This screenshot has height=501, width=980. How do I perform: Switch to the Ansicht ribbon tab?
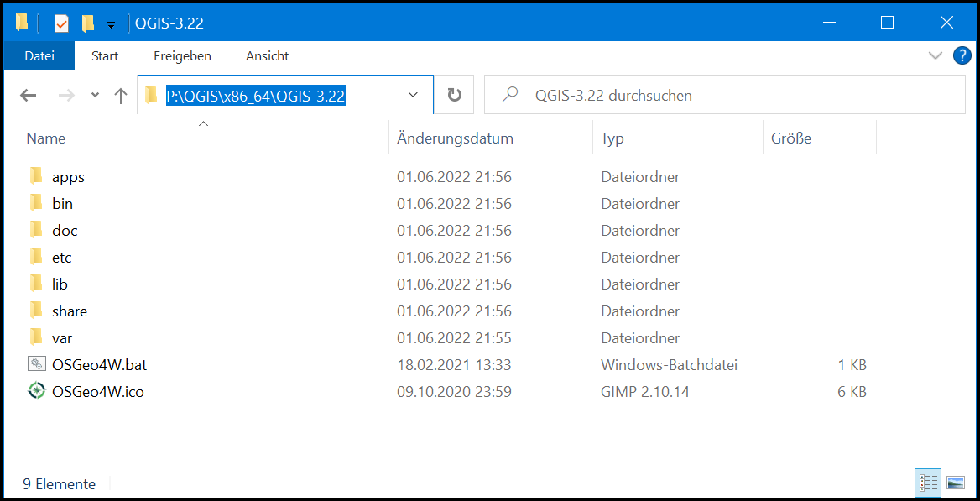coord(267,56)
